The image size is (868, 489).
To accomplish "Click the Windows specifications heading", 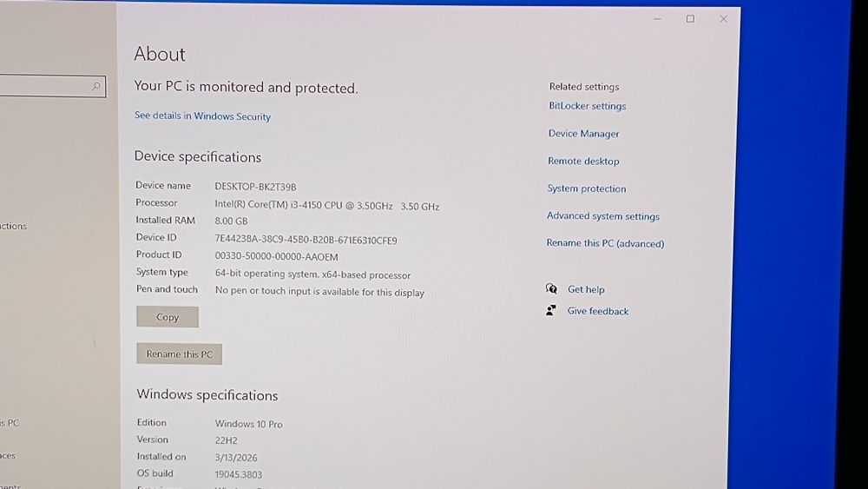I will coord(207,394).
